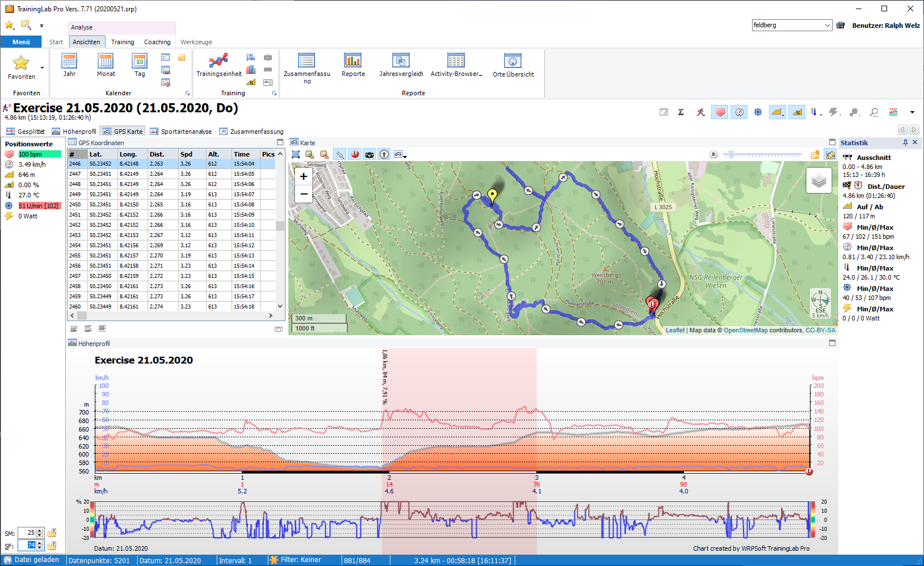Toggle the map photo camera button

point(369,154)
